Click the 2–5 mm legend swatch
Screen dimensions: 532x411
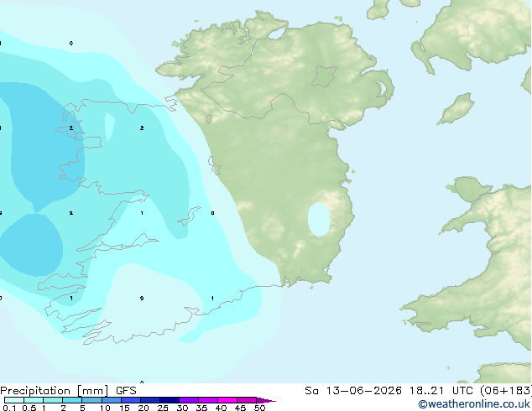(72, 400)
